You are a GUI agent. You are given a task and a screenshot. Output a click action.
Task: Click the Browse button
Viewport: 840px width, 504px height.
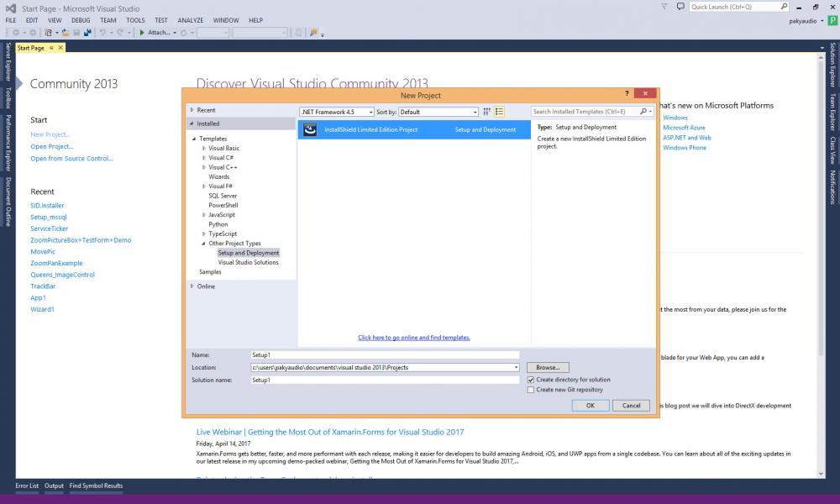[x=548, y=368]
